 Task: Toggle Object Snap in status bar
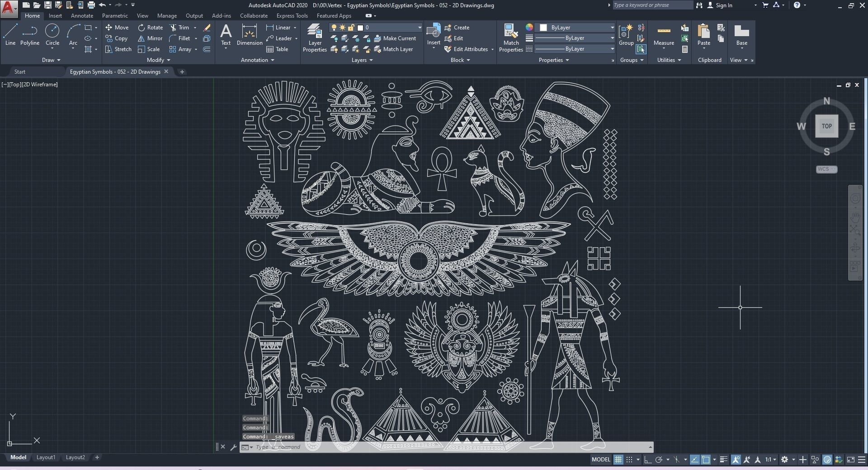pyautogui.click(x=706, y=460)
